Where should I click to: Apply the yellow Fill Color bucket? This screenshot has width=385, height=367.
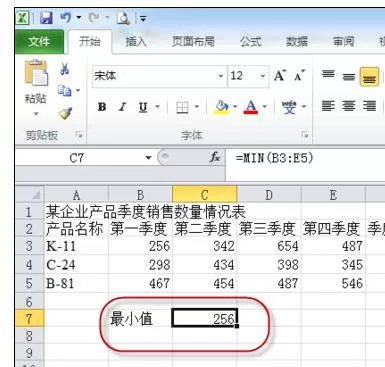click(222, 107)
